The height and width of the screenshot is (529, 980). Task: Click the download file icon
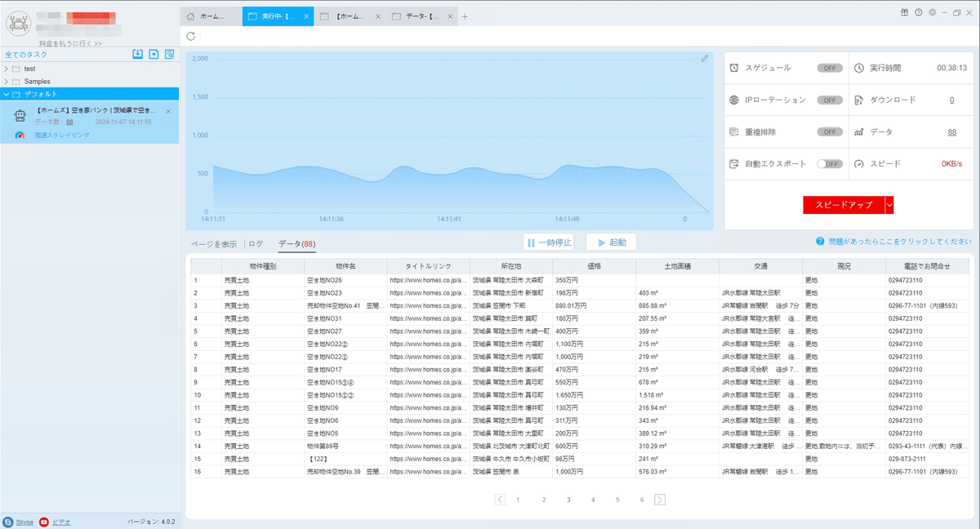pyautogui.click(x=859, y=100)
